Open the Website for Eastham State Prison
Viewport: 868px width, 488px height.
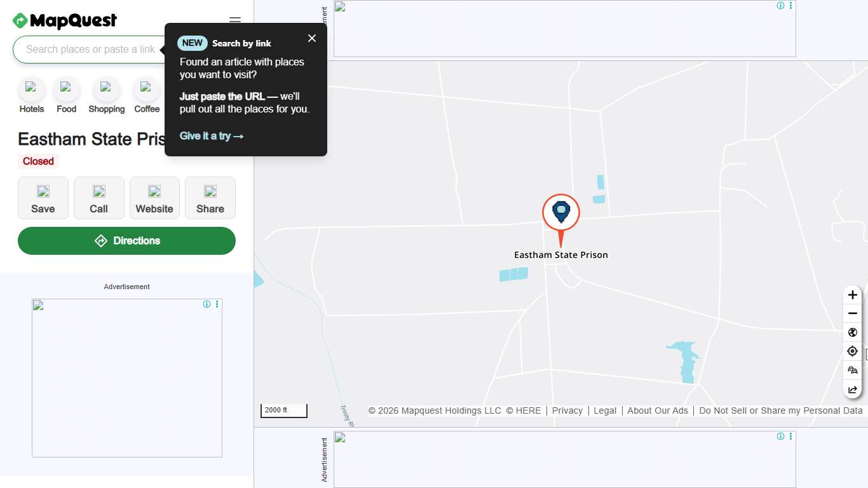pos(154,198)
